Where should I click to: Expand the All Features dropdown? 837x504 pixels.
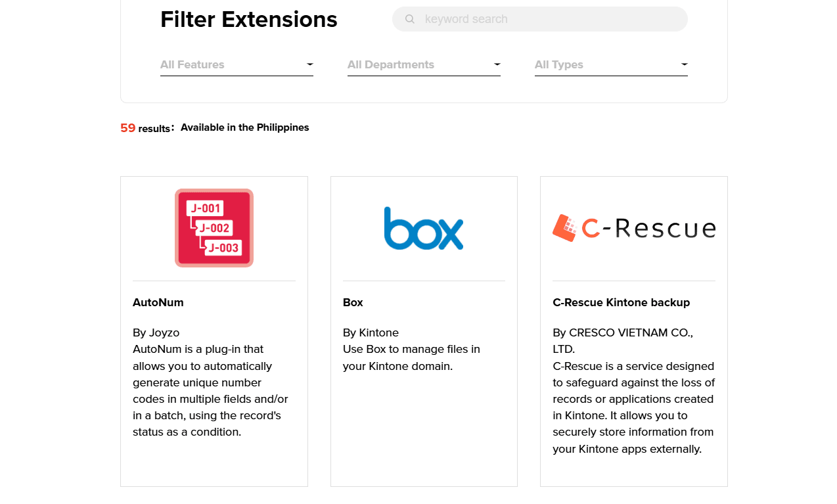237,64
